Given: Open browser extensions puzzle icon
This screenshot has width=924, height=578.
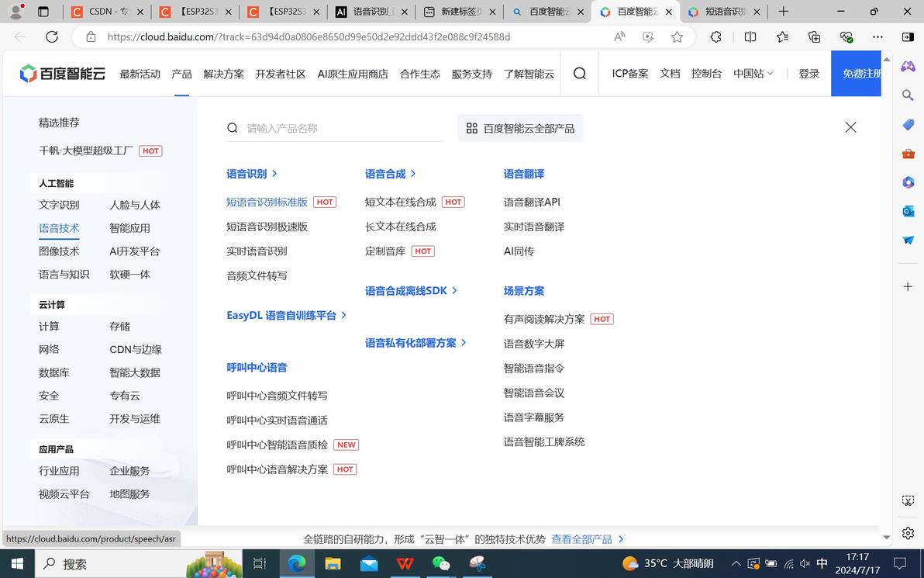Looking at the screenshot, I should click(715, 36).
